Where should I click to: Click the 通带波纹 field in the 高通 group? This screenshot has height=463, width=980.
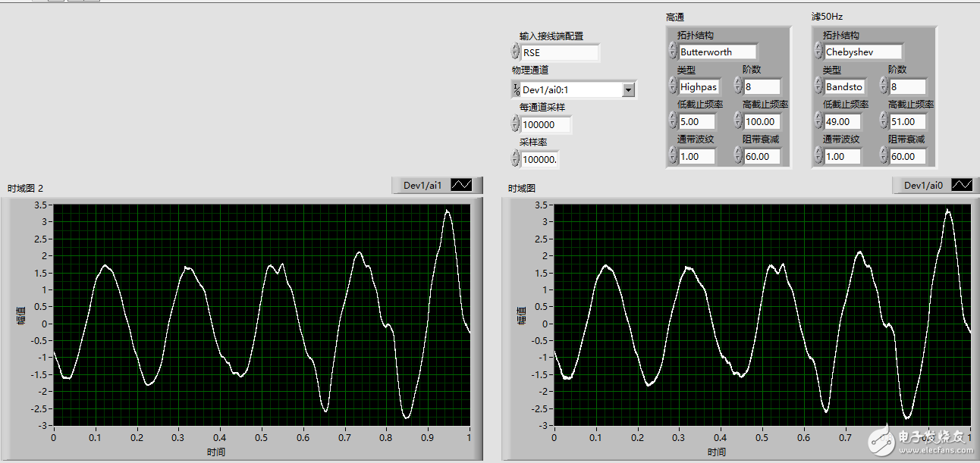tap(697, 156)
